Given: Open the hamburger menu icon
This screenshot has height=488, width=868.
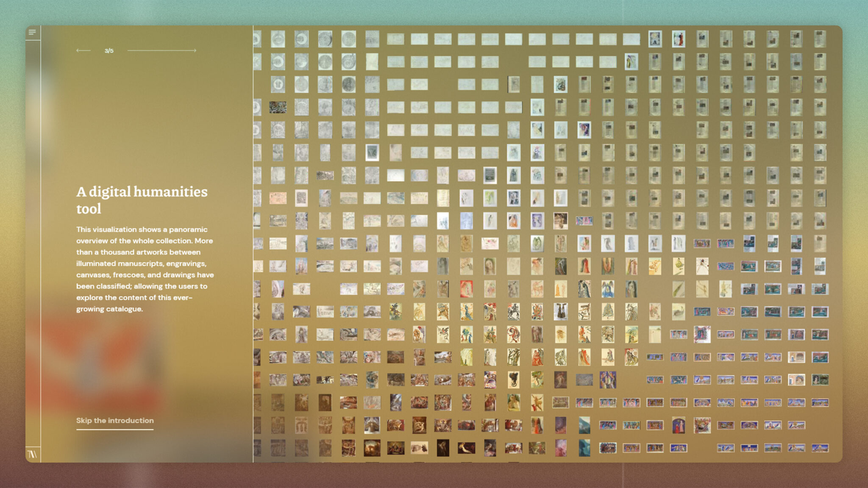Looking at the screenshot, I should click(x=32, y=32).
